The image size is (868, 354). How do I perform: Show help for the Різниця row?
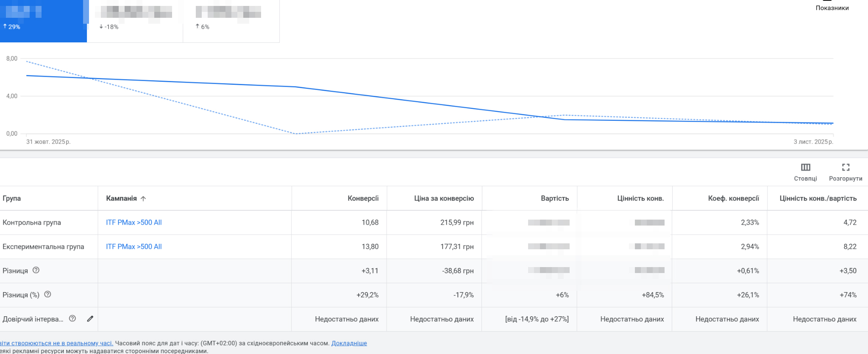36,270
